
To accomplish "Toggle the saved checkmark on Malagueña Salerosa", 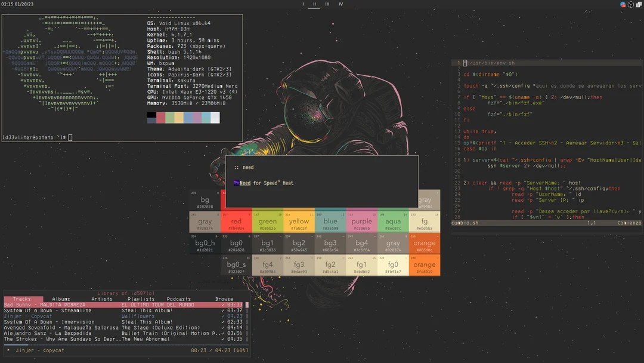I will tap(223, 327).
